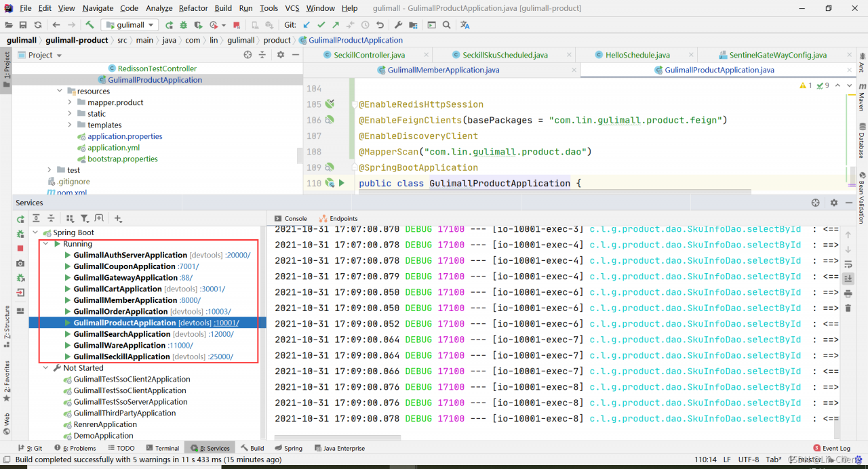Click the red Stop square in Services sidebar

pos(20,249)
